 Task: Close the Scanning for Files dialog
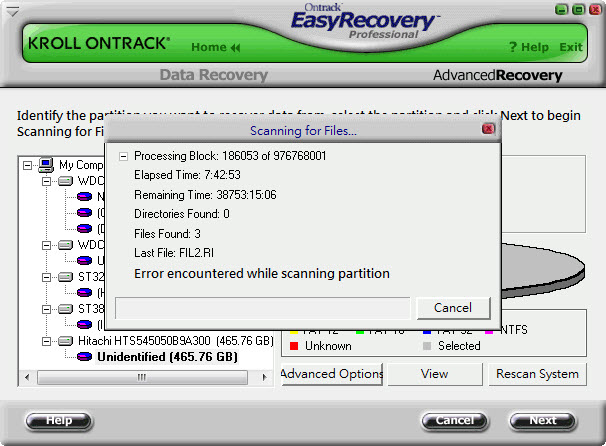(488, 129)
